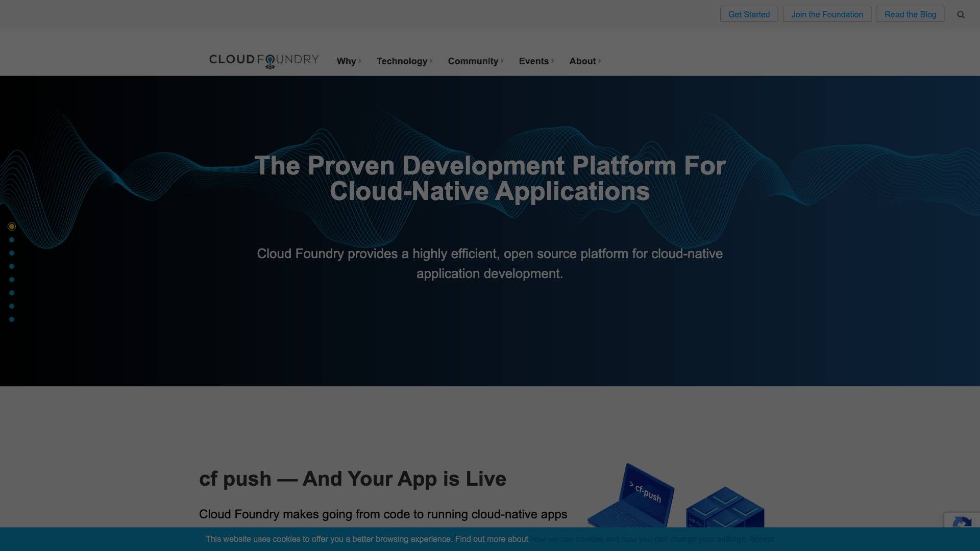This screenshot has height=551, width=980.
Task: Expand the arrow beside Technology
Action: pyautogui.click(x=431, y=61)
